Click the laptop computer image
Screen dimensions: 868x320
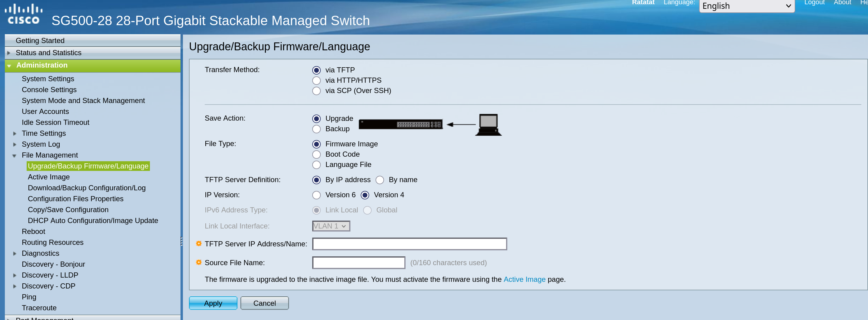pos(488,125)
